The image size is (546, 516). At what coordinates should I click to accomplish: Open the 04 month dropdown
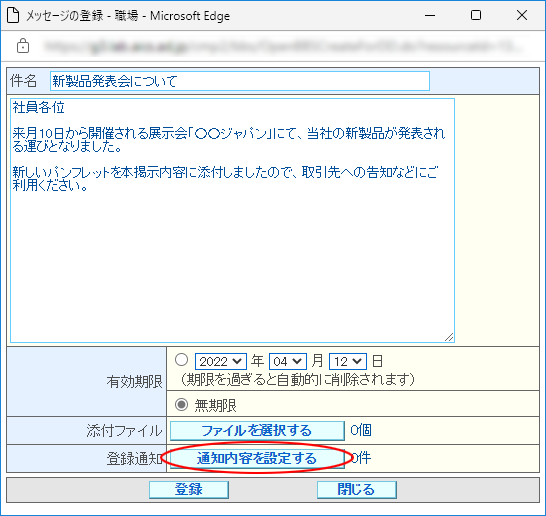[x=288, y=361]
